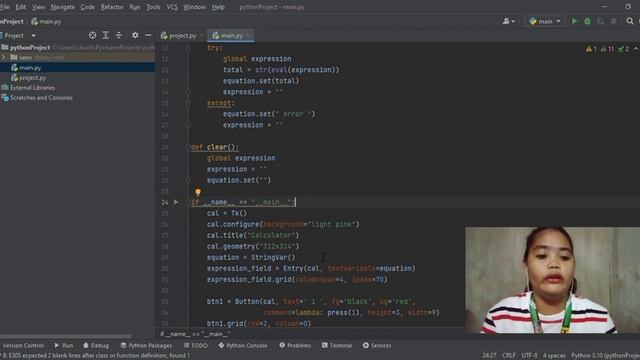Viewport: 640px width, 360px height.
Task: Open the TODO tool window
Action: click(x=195, y=345)
